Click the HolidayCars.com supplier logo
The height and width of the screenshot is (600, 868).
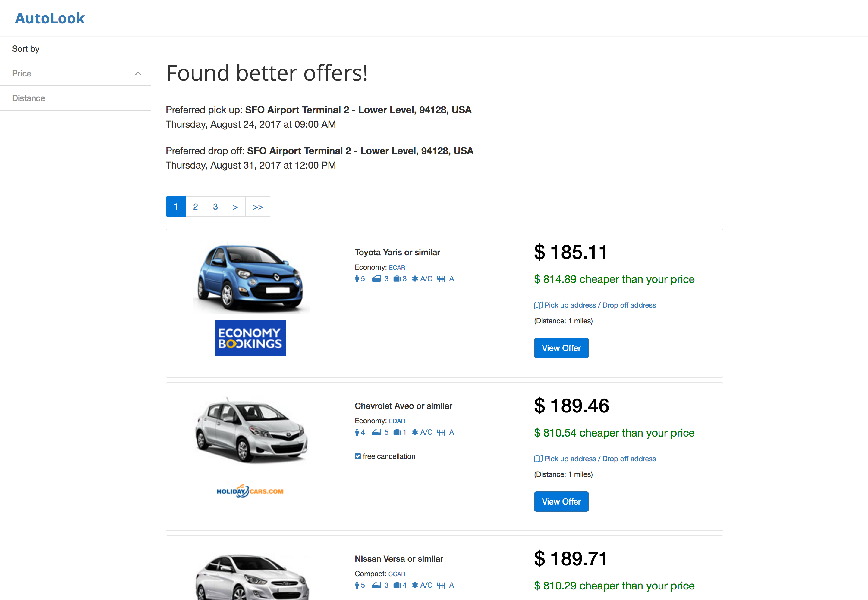(x=250, y=491)
